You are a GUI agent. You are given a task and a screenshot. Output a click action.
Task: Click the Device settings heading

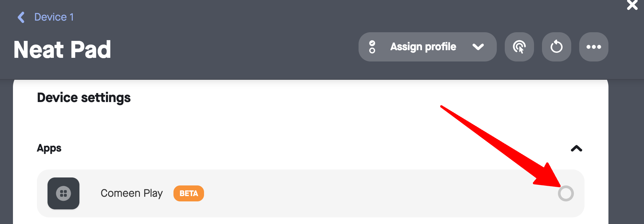point(84,98)
